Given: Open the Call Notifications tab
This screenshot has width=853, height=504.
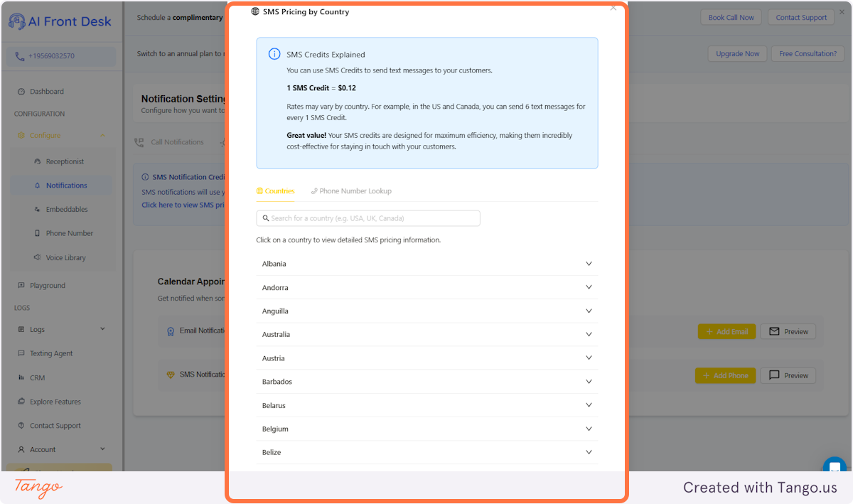Looking at the screenshot, I should pos(170,142).
